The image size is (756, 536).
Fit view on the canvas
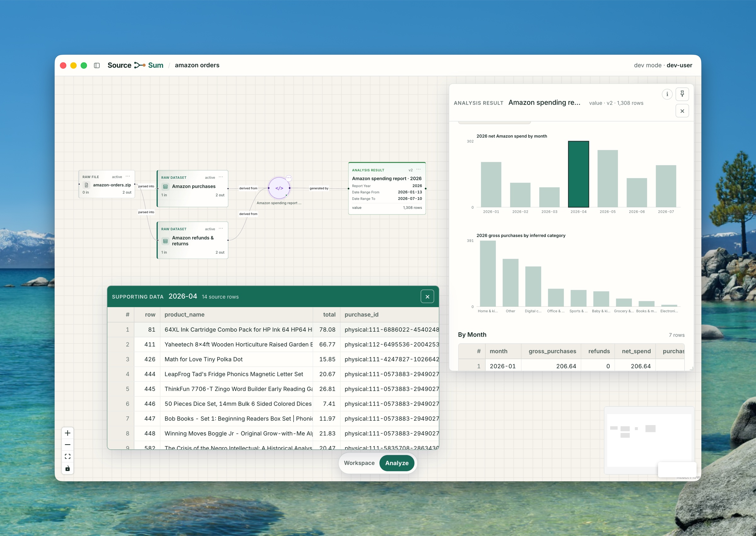68,457
